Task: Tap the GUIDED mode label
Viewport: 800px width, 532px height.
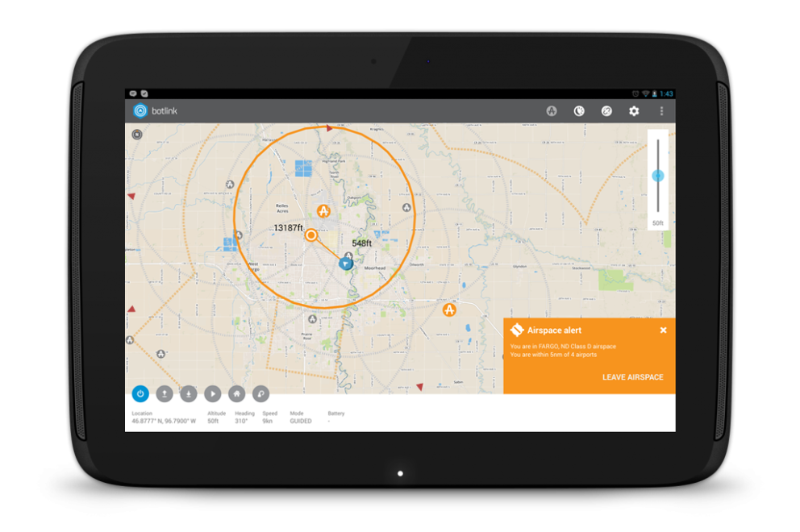Action: (x=299, y=421)
